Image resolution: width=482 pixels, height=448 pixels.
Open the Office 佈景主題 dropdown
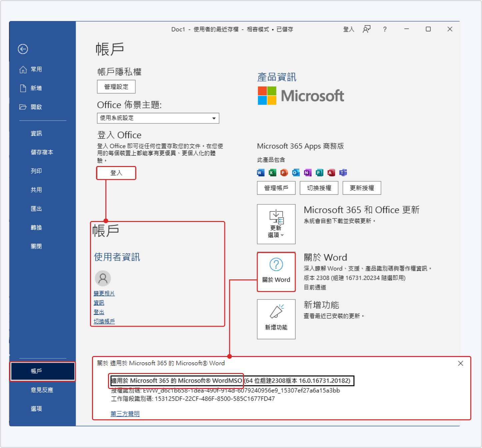[x=214, y=118]
